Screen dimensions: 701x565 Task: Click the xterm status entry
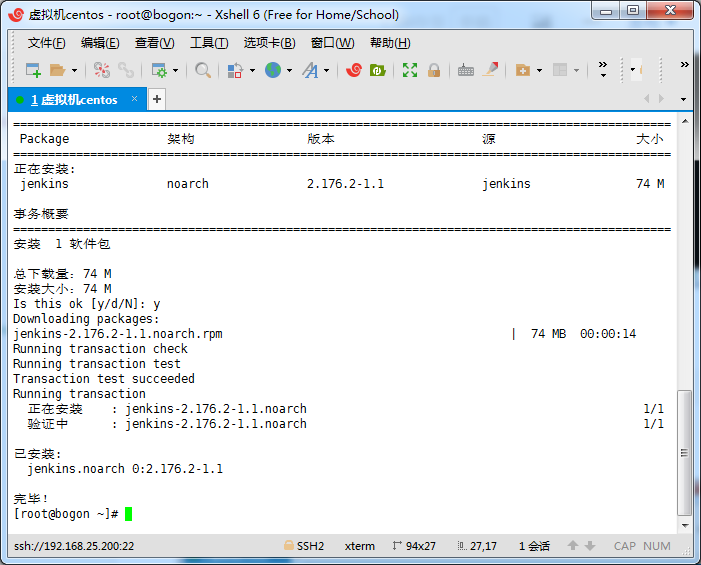coord(359,546)
